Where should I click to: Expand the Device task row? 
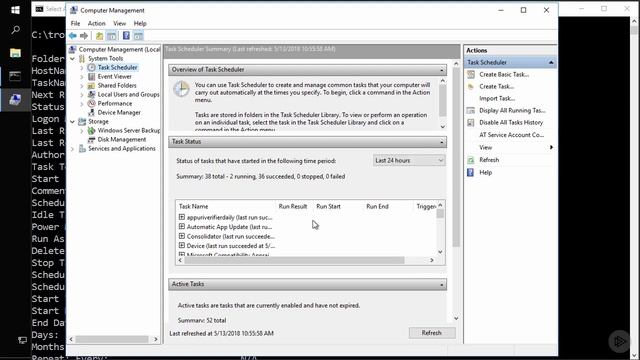coord(182,246)
